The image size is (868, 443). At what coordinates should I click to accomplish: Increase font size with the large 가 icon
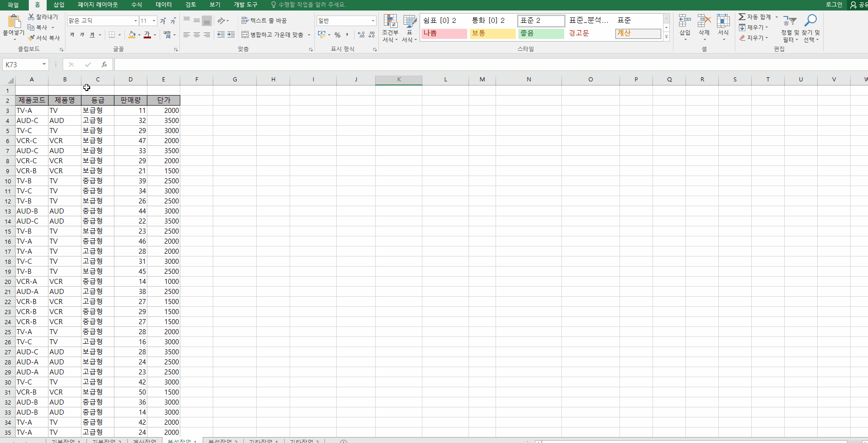163,21
